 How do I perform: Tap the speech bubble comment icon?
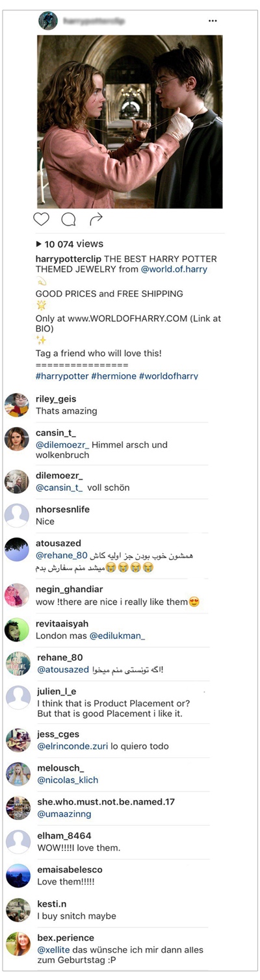coord(68,220)
